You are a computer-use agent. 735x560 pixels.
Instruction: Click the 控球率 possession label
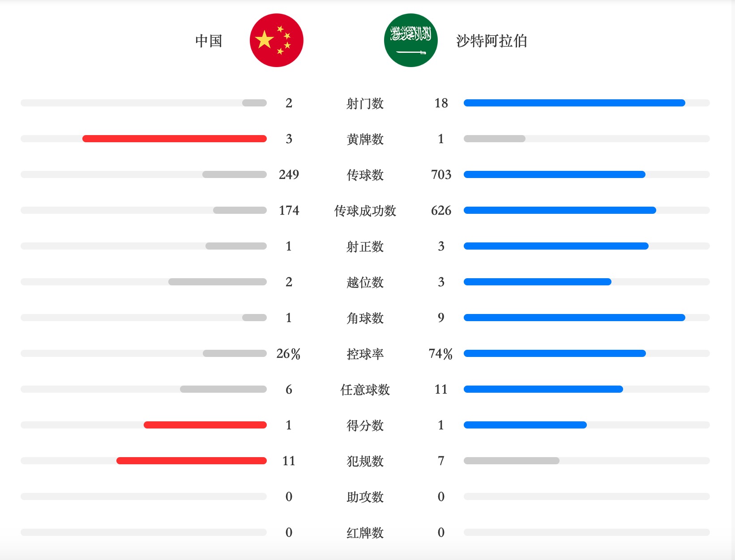[365, 354]
